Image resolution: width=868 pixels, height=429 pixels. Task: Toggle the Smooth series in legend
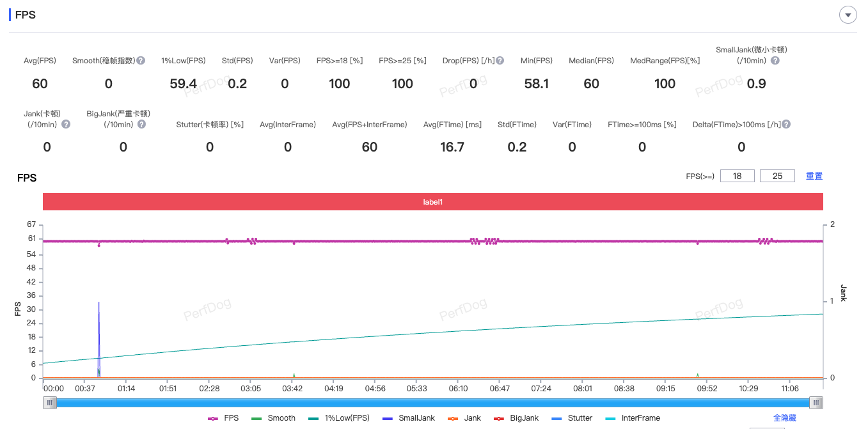coord(274,418)
